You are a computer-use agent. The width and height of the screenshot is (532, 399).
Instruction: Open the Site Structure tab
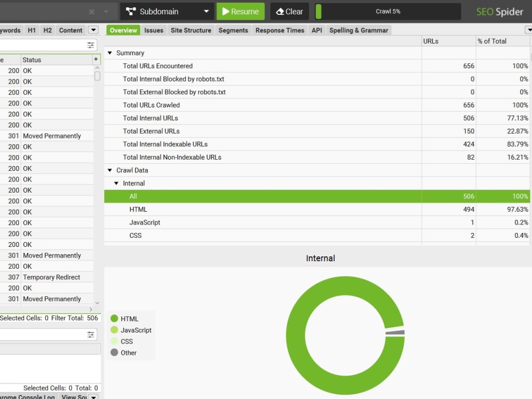click(x=190, y=30)
